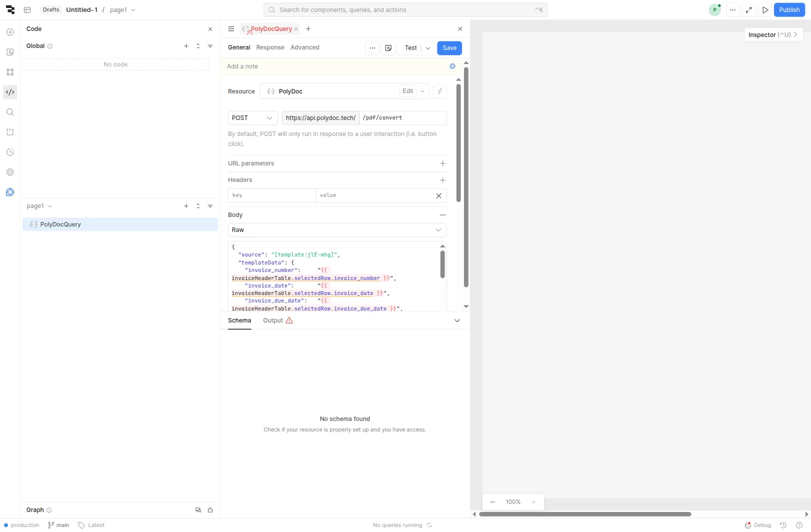811x532 pixels.
Task: Preview the app with play icon
Action: (x=765, y=10)
